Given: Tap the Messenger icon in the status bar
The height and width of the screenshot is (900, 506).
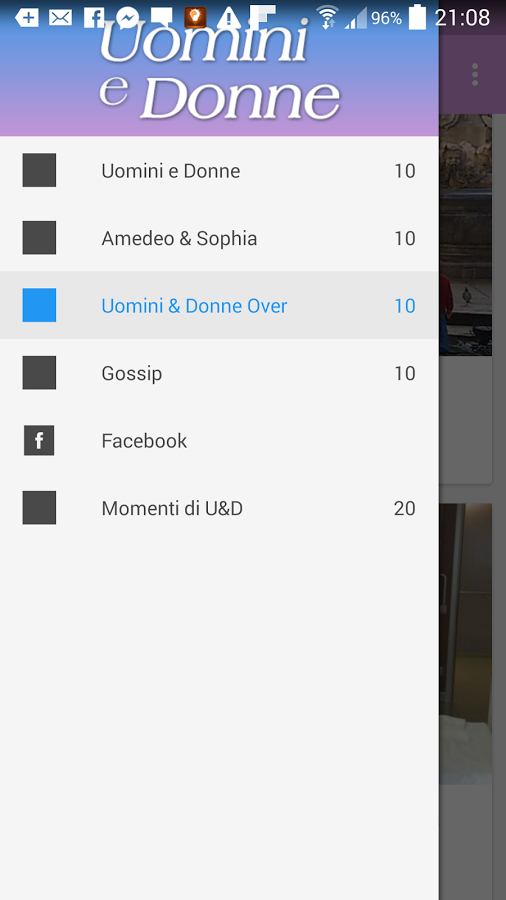Looking at the screenshot, I should (x=127, y=18).
